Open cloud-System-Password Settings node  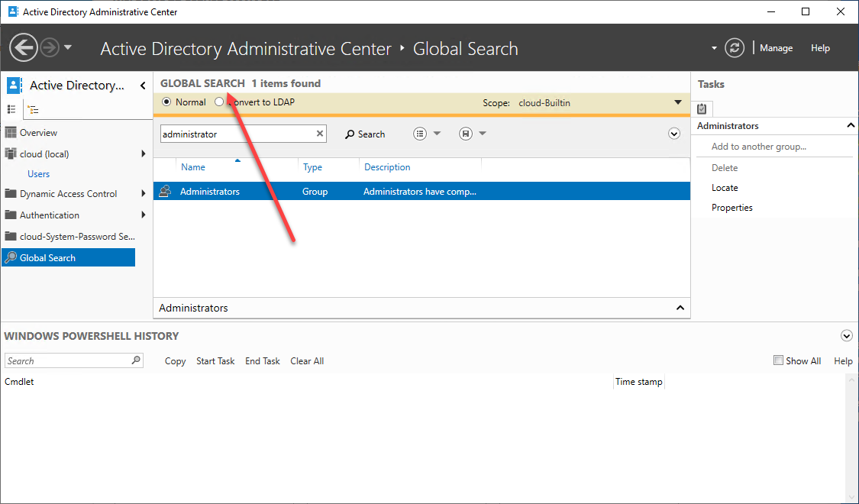(x=77, y=236)
